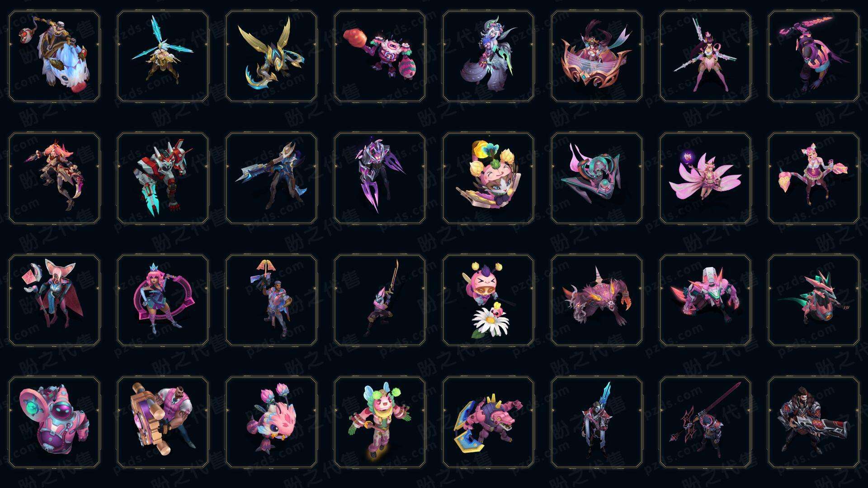868x488 pixels.
Task: Choose the pink nine-tailed fox skin
Action: pos(705,178)
